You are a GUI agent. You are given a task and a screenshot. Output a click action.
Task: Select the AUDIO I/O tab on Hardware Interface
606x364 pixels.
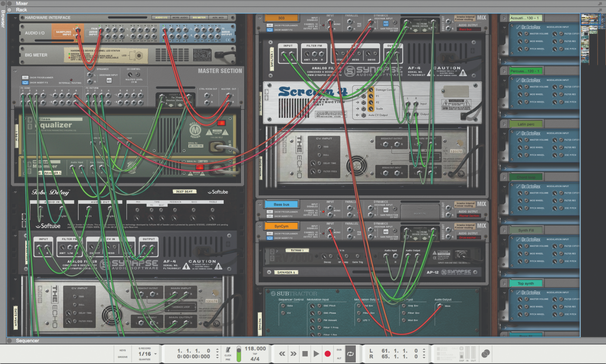pyautogui.click(x=161, y=18)
